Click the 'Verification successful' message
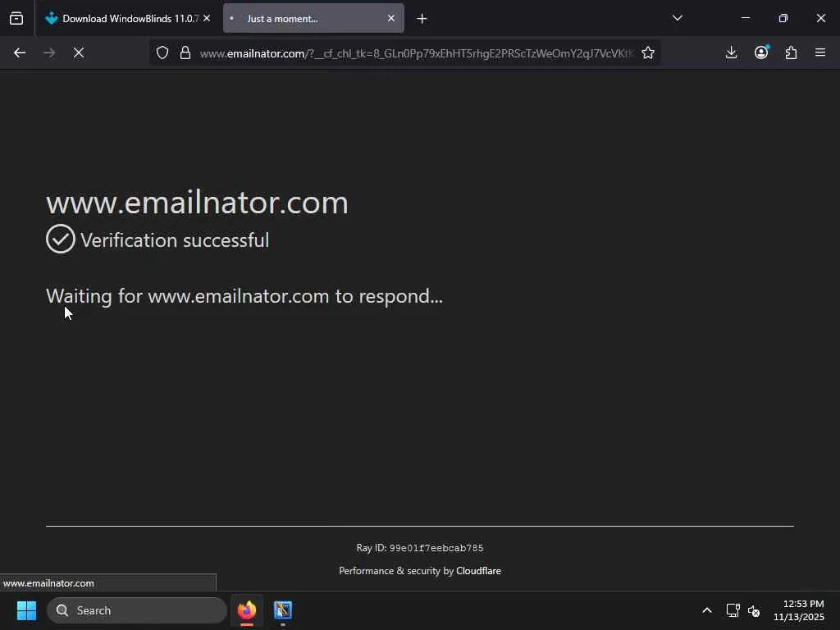840x630 pixels. [175, 240]
